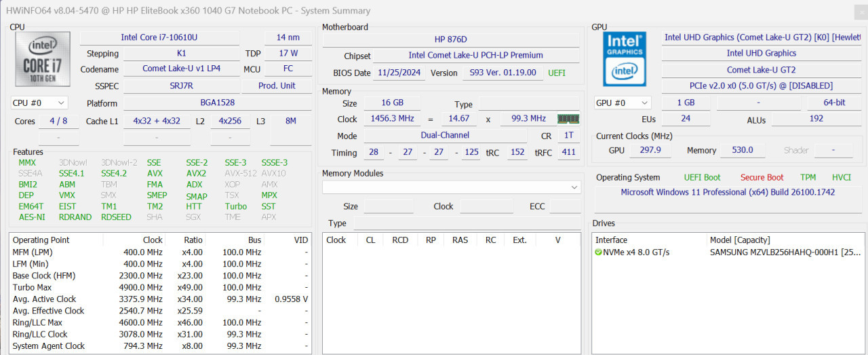Click the 0.9558 V VID value
This screenshot has width=868, height=355.
[x=292, y=299]
